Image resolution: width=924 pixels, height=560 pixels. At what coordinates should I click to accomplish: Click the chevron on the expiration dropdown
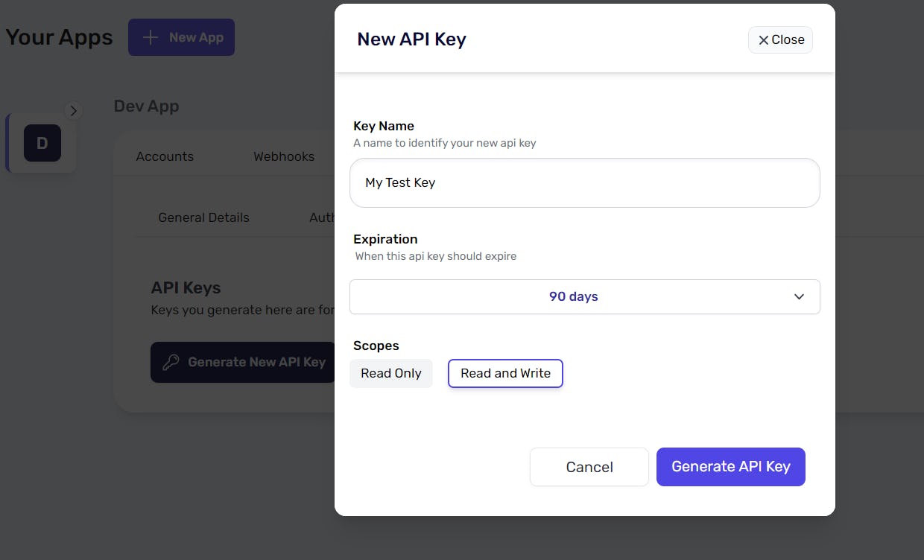[799, 296]
